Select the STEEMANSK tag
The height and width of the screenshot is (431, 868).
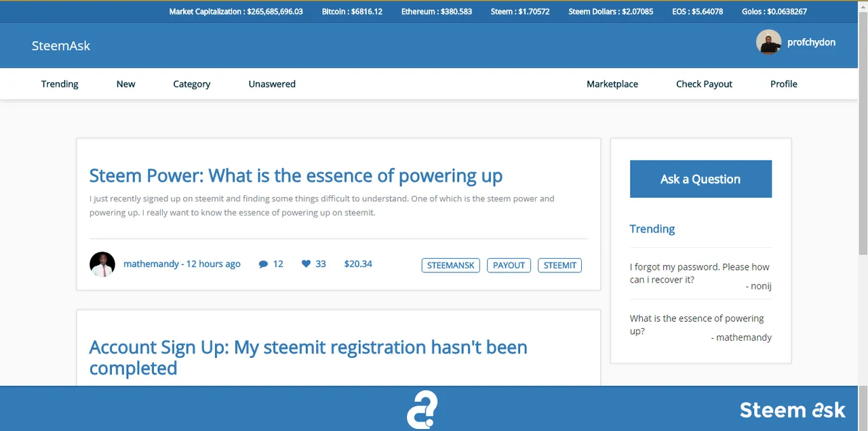click(451, 265)
